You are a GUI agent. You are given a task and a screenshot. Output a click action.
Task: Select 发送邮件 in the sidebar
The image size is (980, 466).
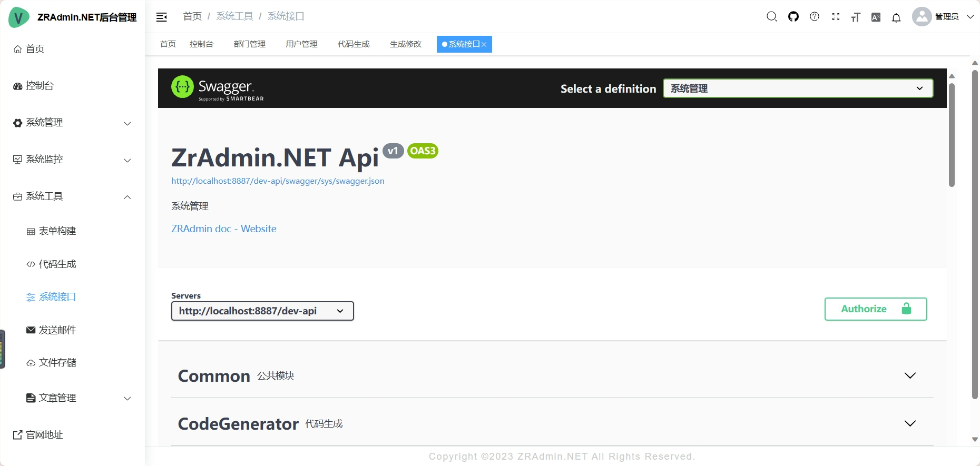(x=57, y=330)
